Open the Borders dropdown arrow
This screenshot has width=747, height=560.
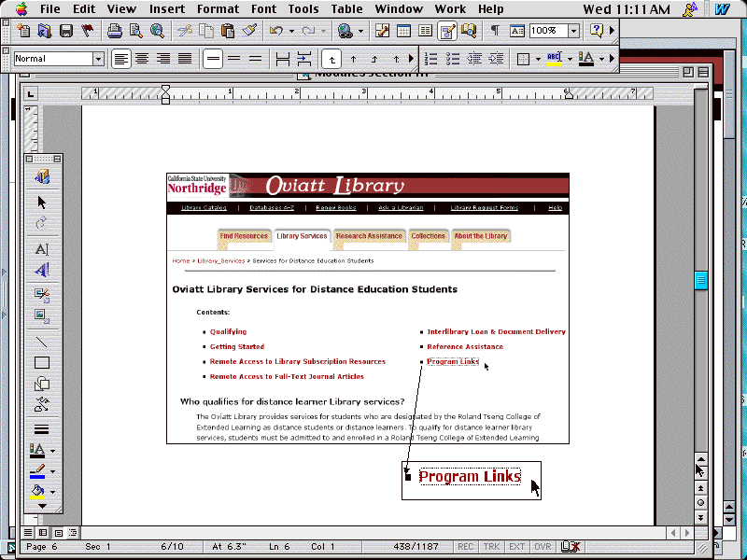click(x=538, y=59)
